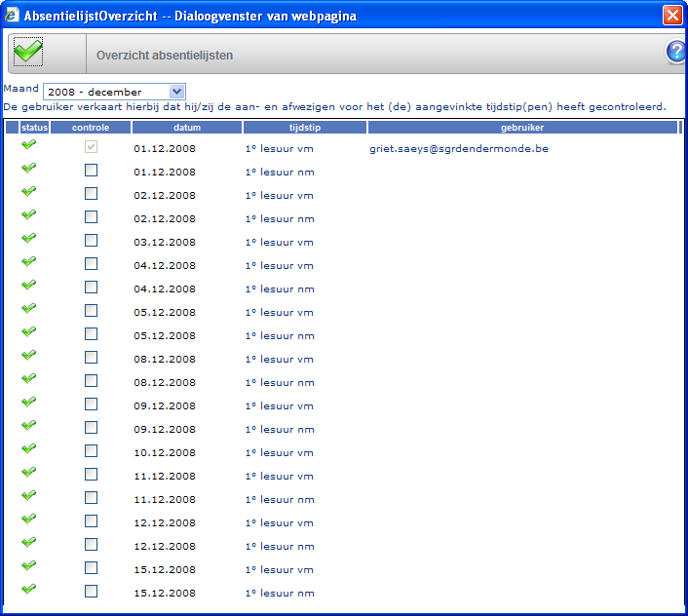This screenshot has width=688, height=616.
Task: Click the controle column header
Action: point(91,128)
